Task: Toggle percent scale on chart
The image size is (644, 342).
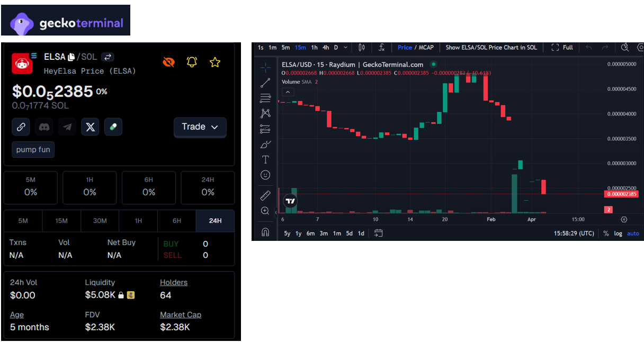Action: click(606, 233)
